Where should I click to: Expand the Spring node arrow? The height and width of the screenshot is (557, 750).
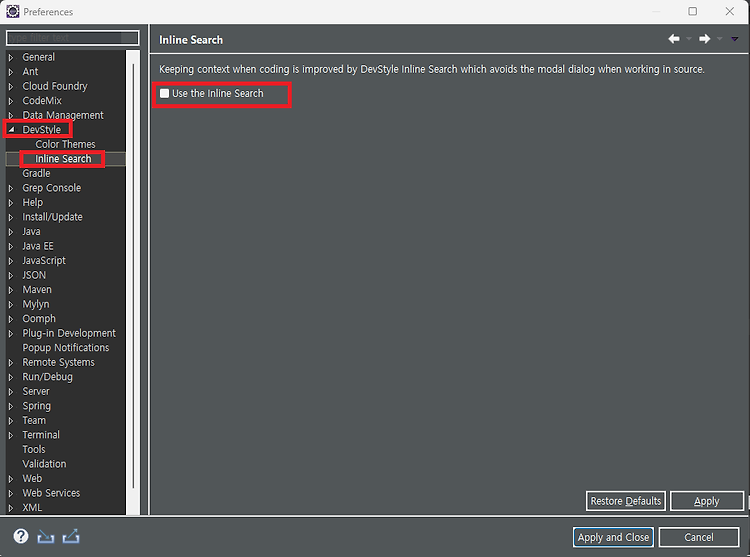click(x=11, y=406)
